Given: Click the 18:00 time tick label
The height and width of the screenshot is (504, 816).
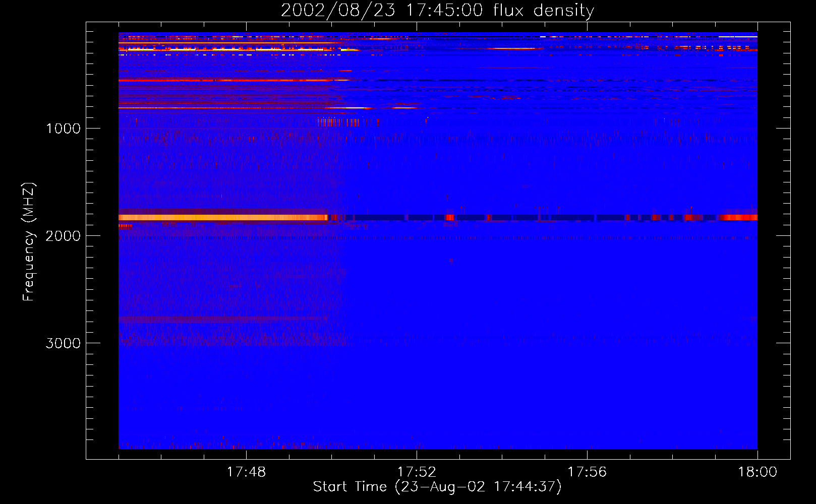Looking at the screenshot, I should tap(757, 472).
